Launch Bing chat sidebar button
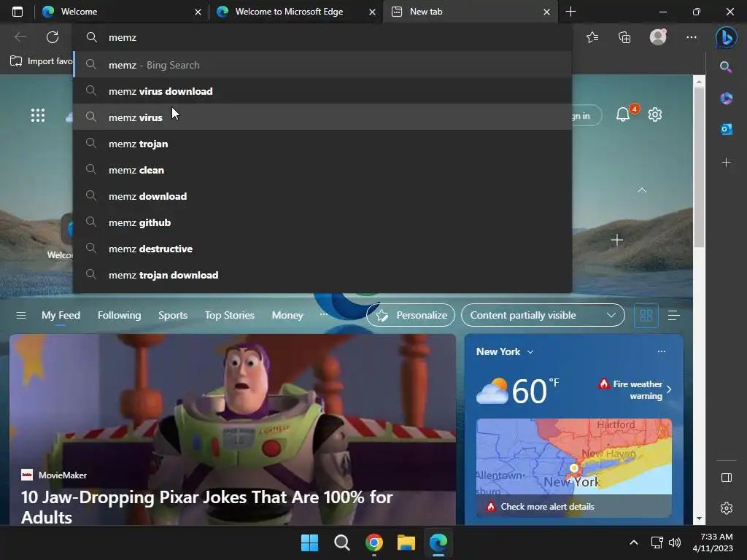This screenshot has width=747, height=560. click(726, 37)
